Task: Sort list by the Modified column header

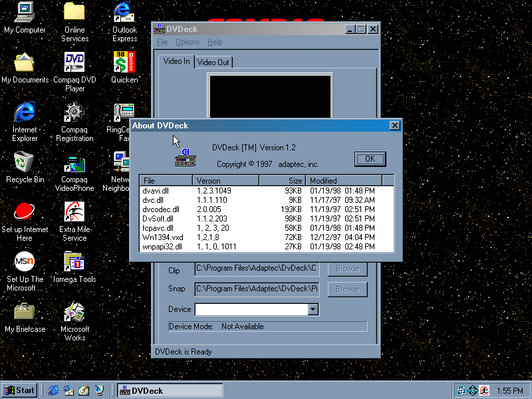Action: [x=344, y=180]
